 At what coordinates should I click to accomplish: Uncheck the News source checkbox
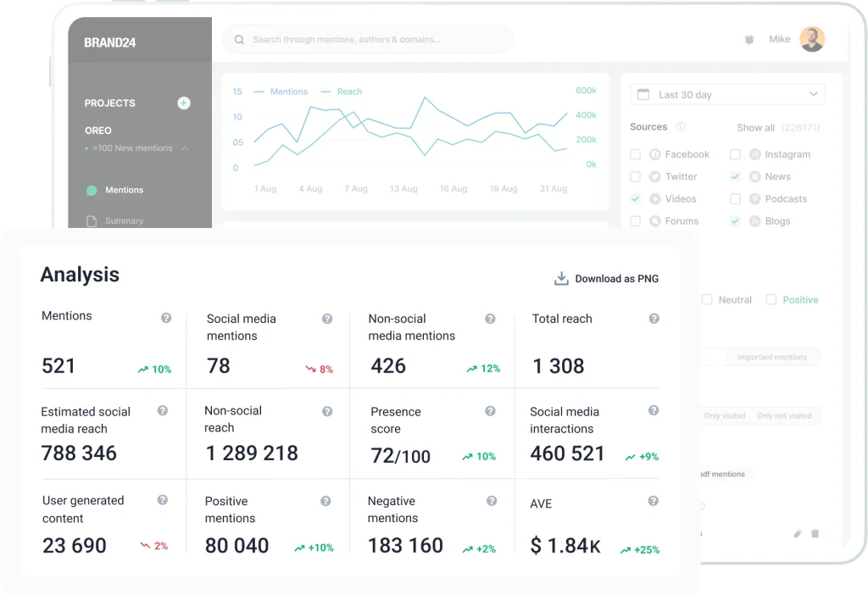click(735, 176)
